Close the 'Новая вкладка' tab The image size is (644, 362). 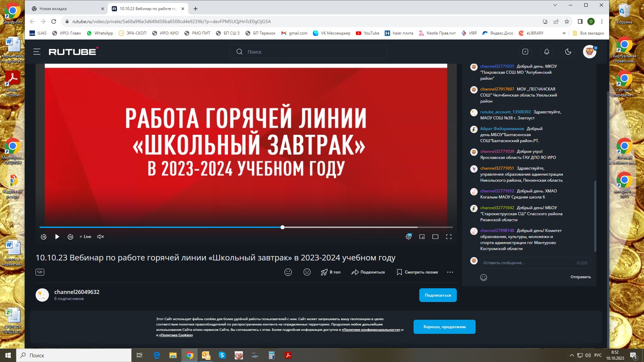pyautogui.click(x=102, y=9)
